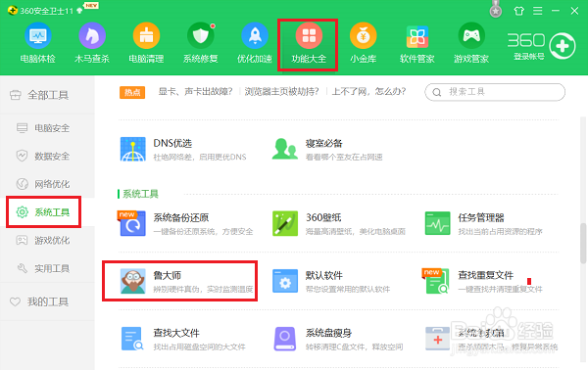Viewport: 588px width, 370px height.
Task: Open 我的工具 in the sidebar
Action: [47, 301]
